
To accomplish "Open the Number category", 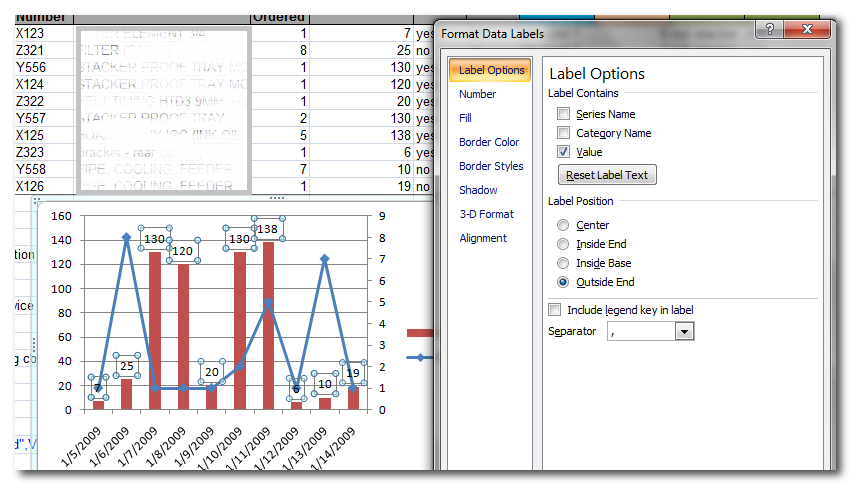I will [477, 94].
